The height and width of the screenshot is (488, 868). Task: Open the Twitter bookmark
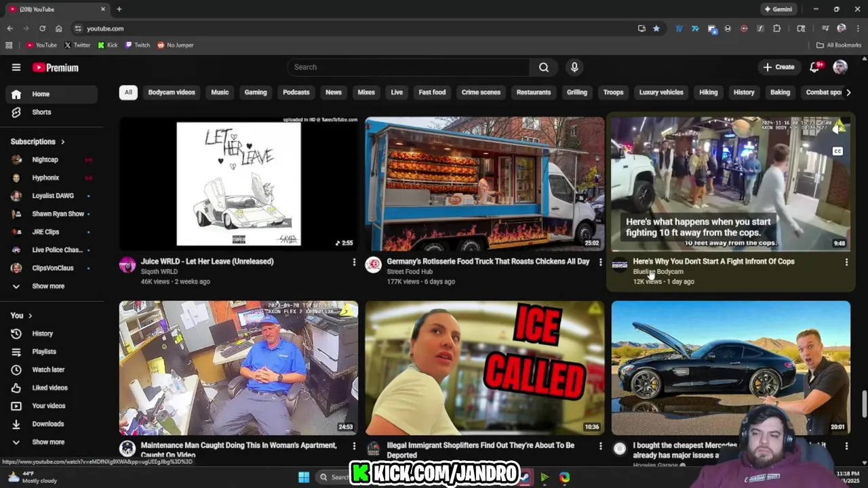tap(77, 45)
